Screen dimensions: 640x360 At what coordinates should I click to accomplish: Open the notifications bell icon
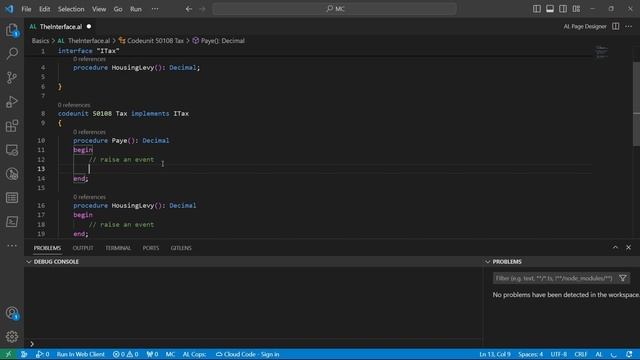629,354
